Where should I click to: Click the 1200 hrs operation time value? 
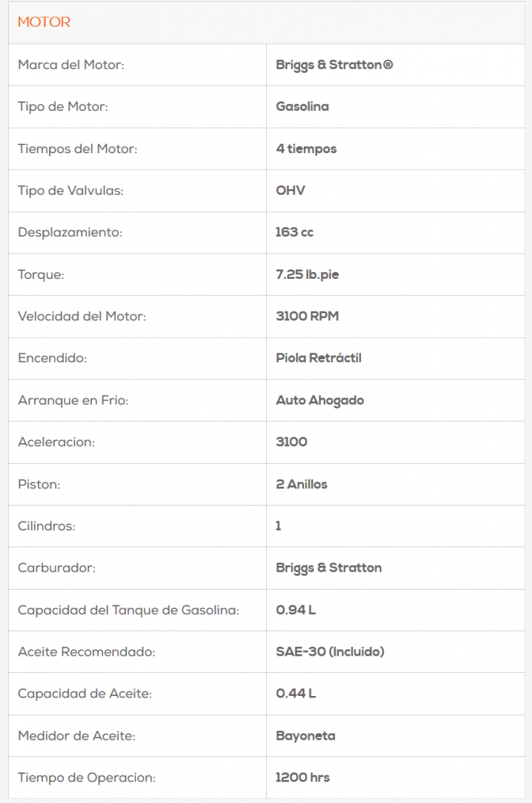tap(302, 777)
